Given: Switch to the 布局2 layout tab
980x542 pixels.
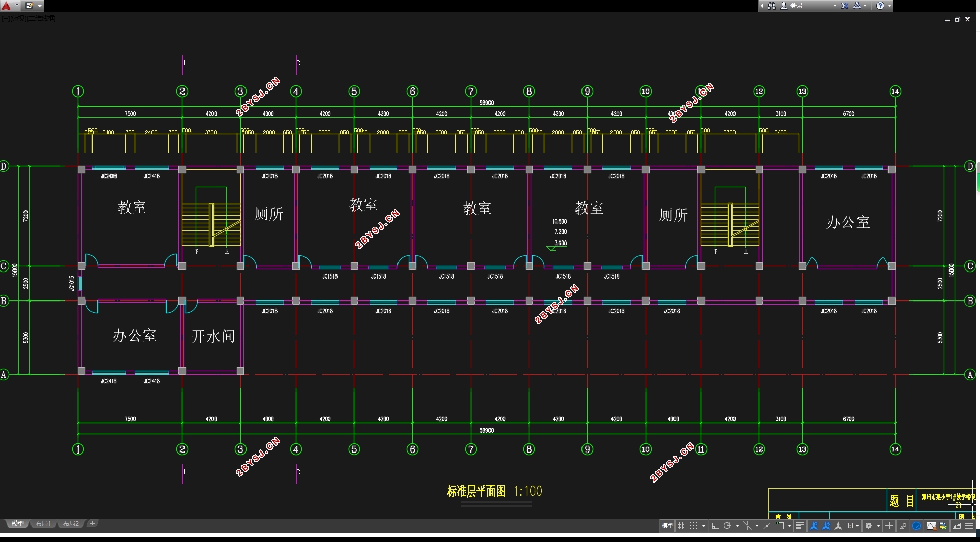Looking at the screenshot, I should (71, 524).
